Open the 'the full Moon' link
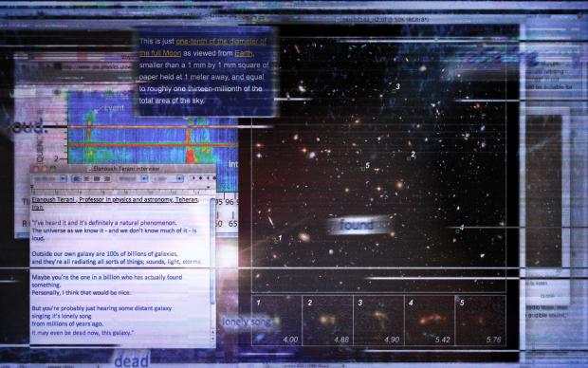Screen dimensions: 588x368 160,53
